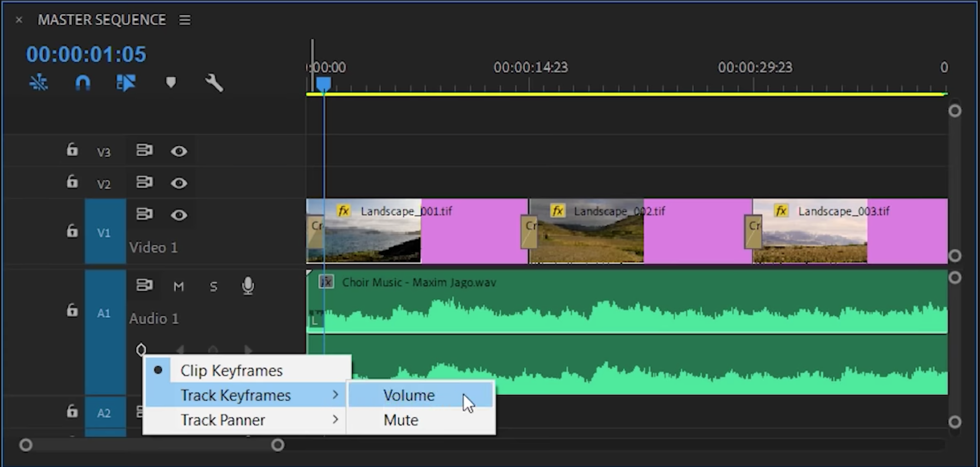Open Track Keyframes submenu
The height and width of the screenshot is (467, 980).
pos(246,395)
